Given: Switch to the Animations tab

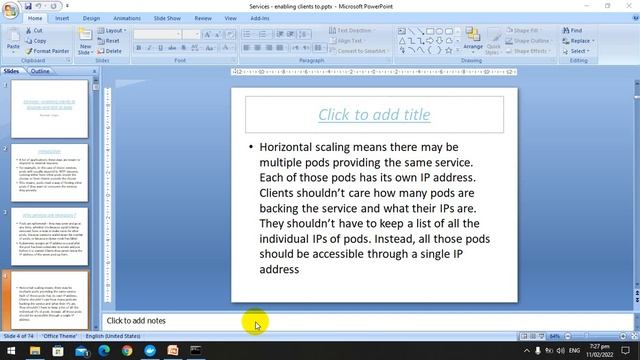Looking at the screenshot, I should (127, 18).
